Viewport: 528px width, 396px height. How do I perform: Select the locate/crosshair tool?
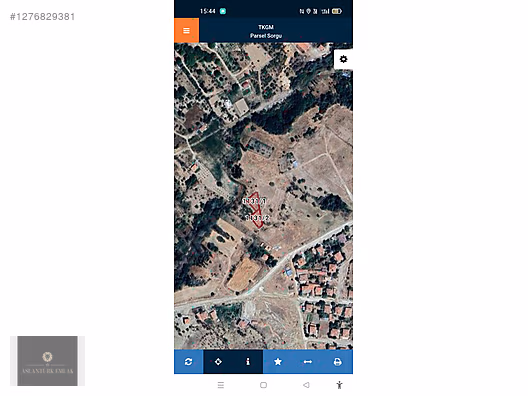pos(218,362)
